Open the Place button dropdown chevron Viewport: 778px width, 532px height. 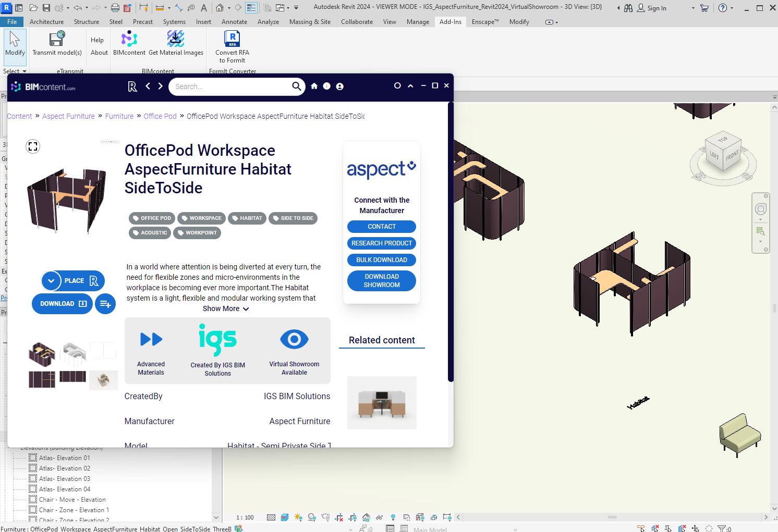pyautogui.click(x=51, y=281)
